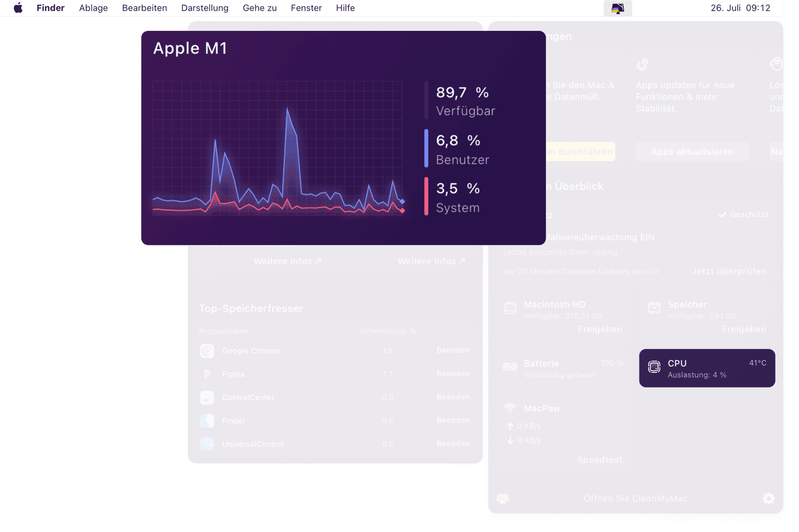799x532 pixels.
Task: Click the app updater icon above Apps updaten
Action: tap(643, 64)
